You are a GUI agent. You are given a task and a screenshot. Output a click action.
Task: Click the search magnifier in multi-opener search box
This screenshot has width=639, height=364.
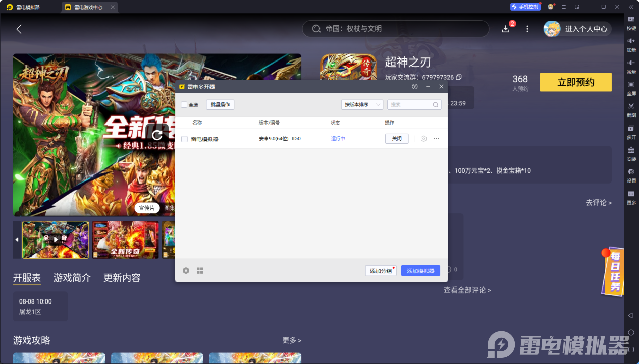click(x=436, y=105)
